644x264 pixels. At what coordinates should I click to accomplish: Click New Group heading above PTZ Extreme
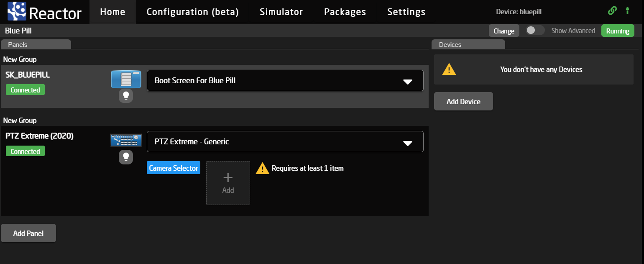[x=20, y=120]
